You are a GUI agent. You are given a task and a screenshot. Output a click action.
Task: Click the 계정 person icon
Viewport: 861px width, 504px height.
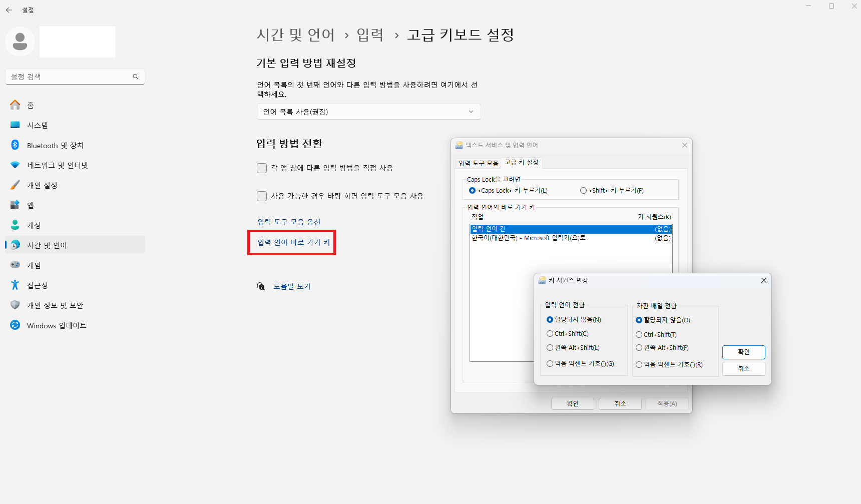(x=15, y=225)
